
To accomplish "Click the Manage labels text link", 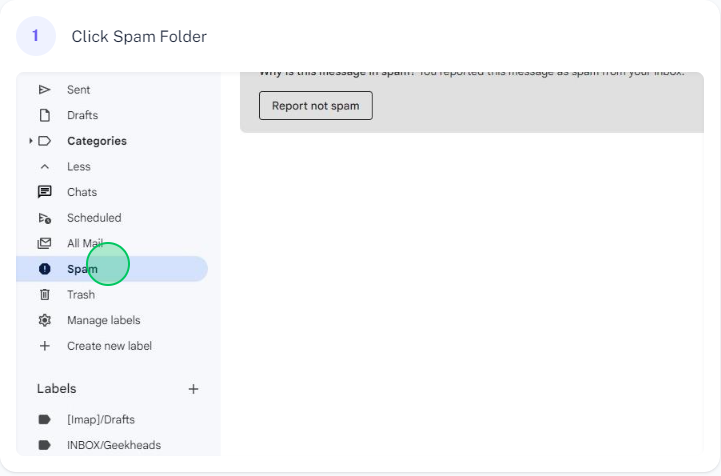I will coord(103,320).
